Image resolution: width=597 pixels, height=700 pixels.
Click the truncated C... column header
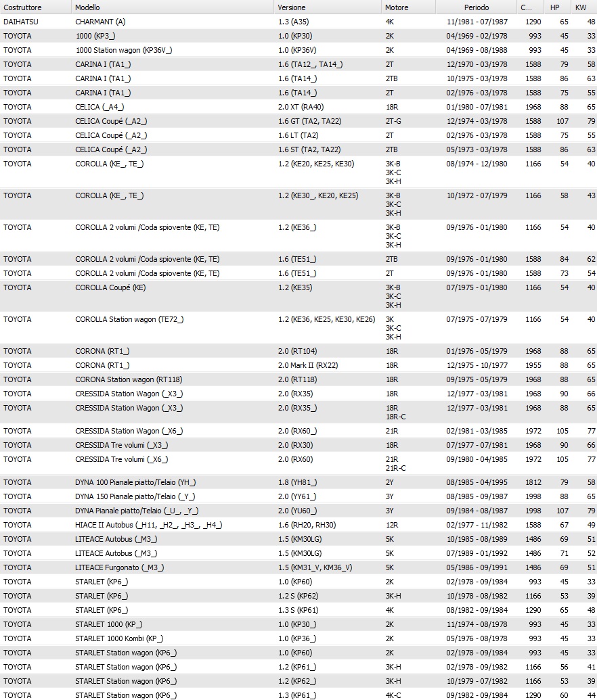pyautogui.click(x=531, y=7)
